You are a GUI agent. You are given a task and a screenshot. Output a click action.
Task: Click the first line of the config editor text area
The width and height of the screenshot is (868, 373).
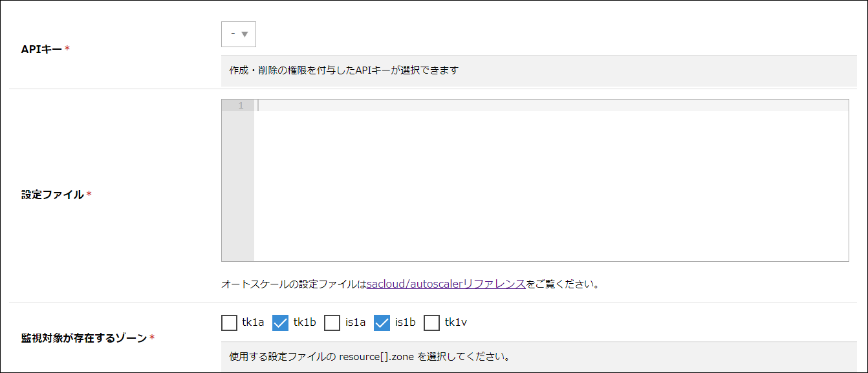coord(453,105)
